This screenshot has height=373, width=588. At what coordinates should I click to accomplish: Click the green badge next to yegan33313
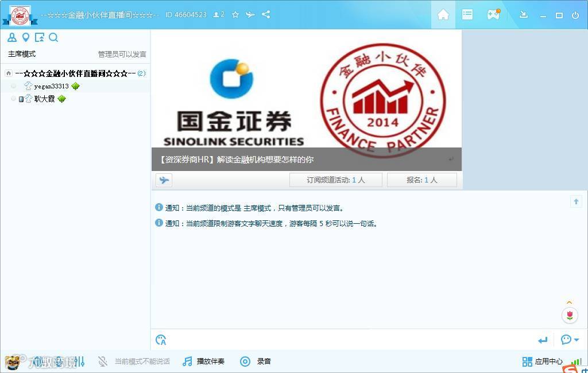click(75, 86)
